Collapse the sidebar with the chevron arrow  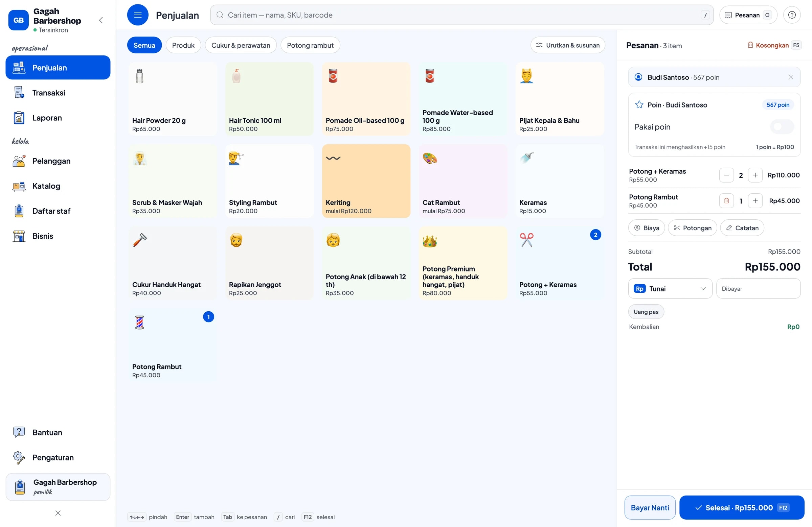coord(101,20)
